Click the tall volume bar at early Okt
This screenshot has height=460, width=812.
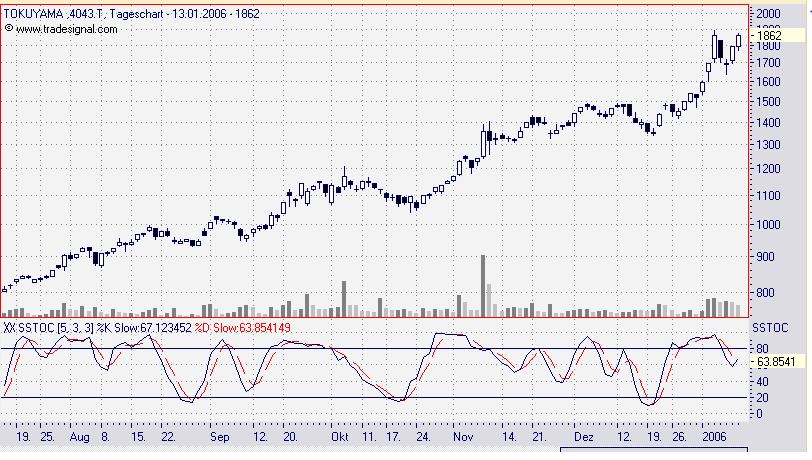click(344, 299)
